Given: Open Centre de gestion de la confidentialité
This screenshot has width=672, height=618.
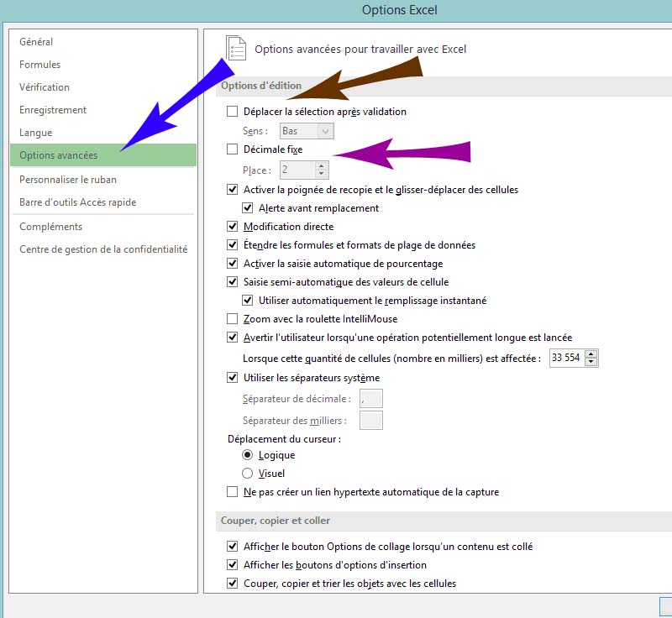Looking at the screenshot, I should (x=103, y=249).
